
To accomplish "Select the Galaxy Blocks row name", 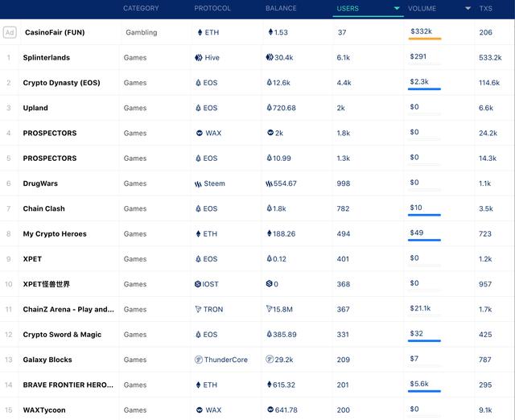I will click(47, 360).
